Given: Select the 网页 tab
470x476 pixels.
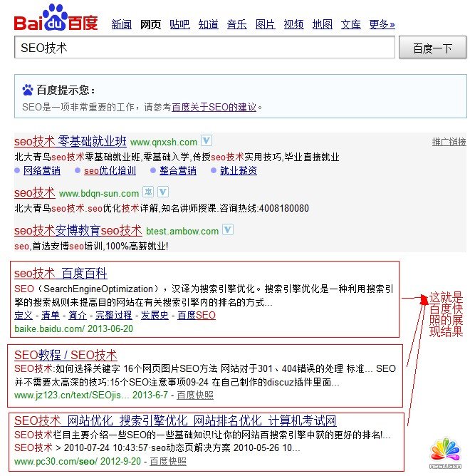Looking at the screenshot, I should click(150, 24).
